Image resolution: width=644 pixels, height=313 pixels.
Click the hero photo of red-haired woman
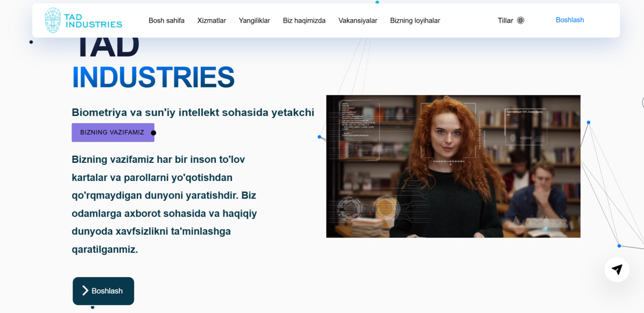pos(453,166)
